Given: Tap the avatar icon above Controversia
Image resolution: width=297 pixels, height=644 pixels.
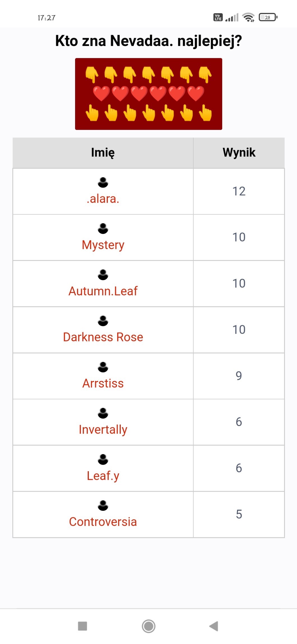Looking at the screenshot, I should point(103,505).
